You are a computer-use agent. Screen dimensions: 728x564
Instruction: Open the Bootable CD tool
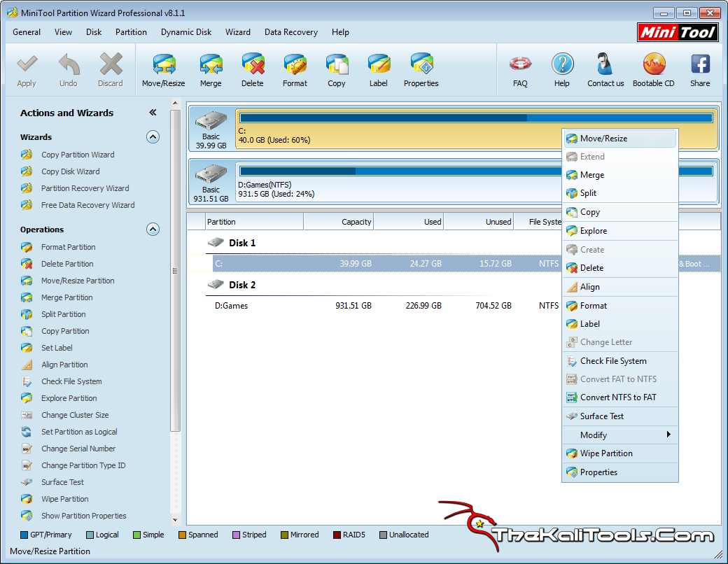653,69
